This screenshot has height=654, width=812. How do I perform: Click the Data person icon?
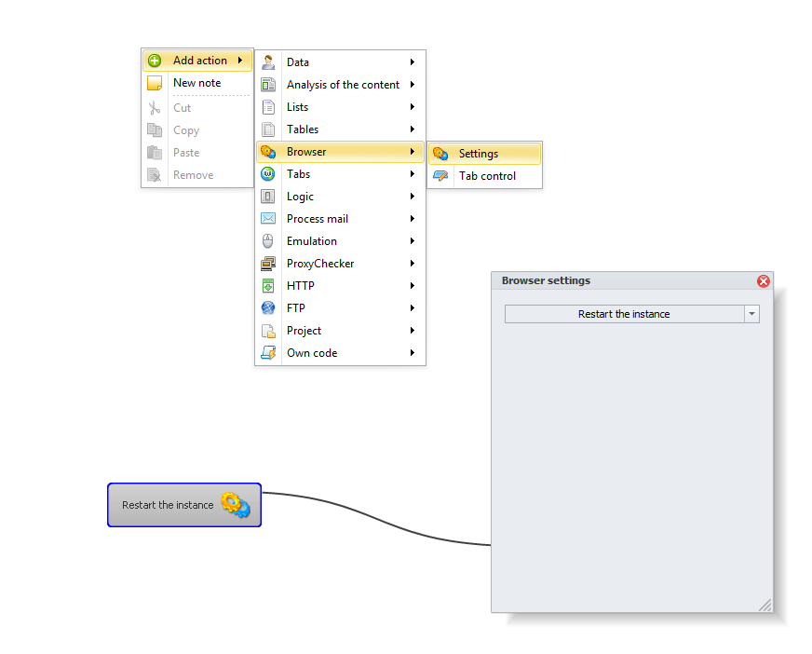coord(268,62)
